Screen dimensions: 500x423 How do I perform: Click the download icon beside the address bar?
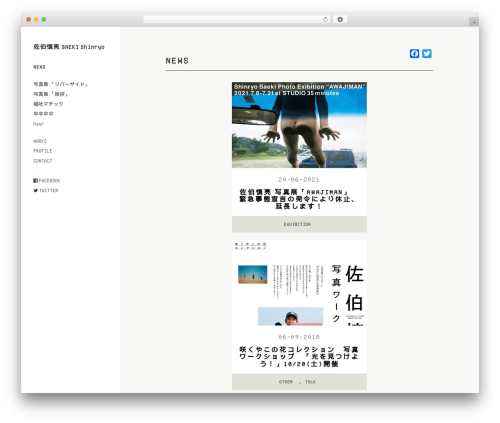click(x=340, y=20)
